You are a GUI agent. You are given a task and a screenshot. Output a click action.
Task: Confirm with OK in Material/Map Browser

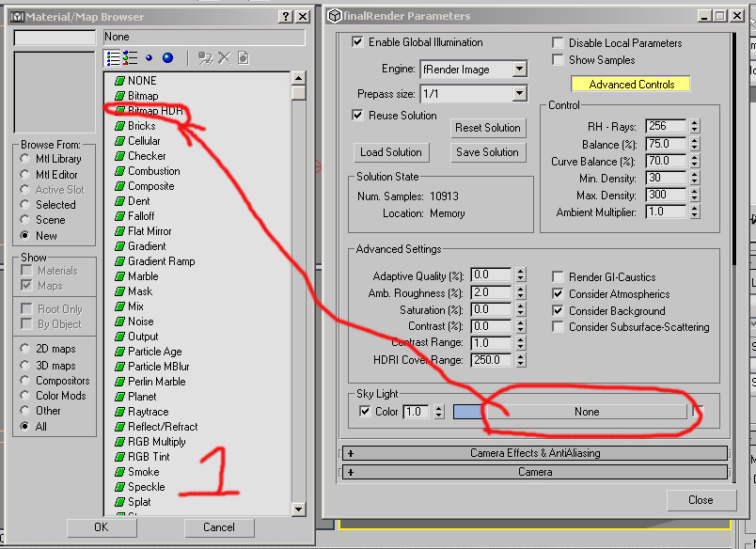coord(102,527)
